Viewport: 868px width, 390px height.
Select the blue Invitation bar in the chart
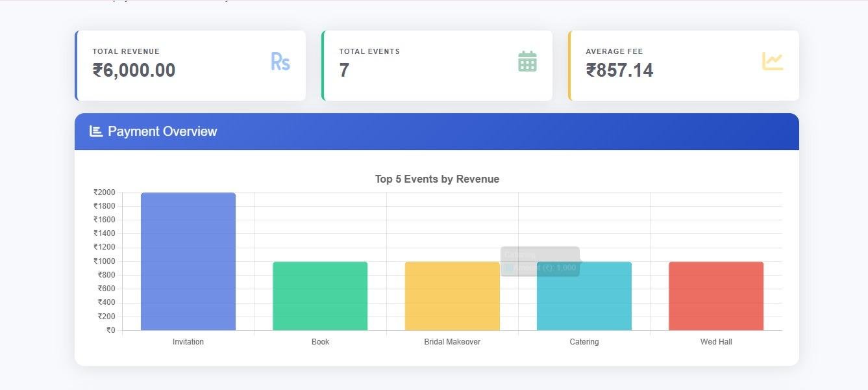(x=188, y=261)
